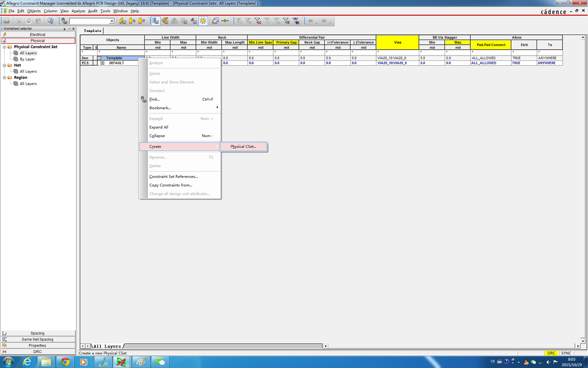Click the Print icon in toolbar
The height and width of the screenshot is (368, 588).
pyautogui.click(x=6, y=21)
